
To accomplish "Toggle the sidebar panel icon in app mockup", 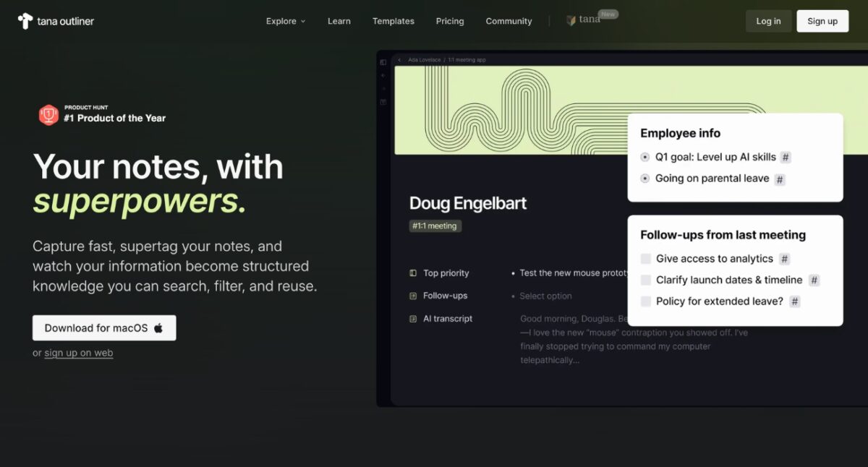I will coord(383,62).
